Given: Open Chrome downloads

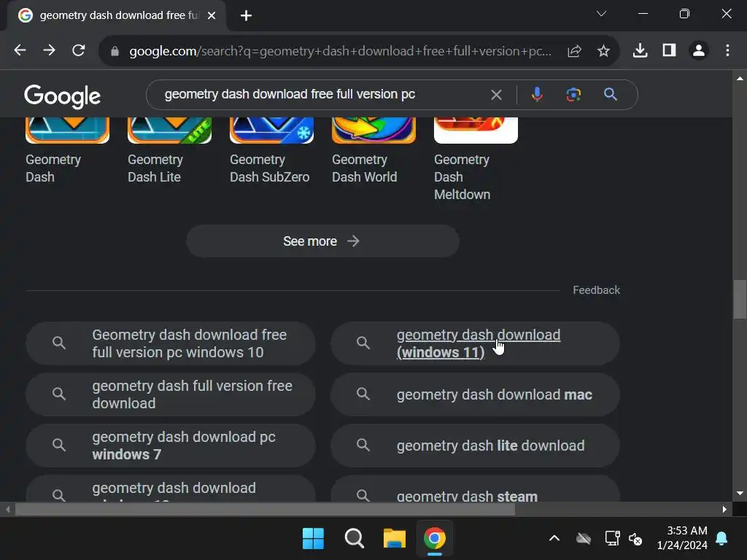Looking at the screenshot, I should [640, 50].
